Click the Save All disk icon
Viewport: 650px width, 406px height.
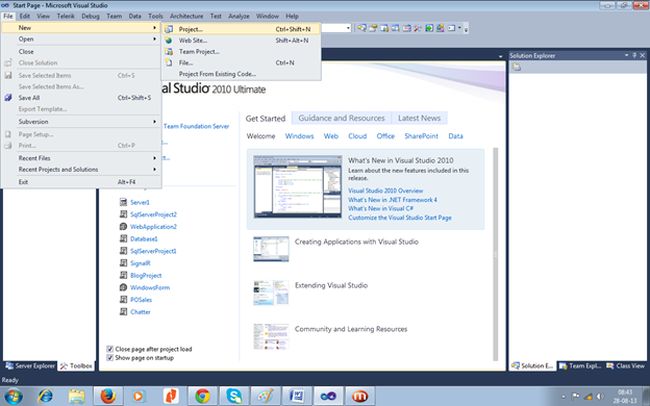point(8,98)
